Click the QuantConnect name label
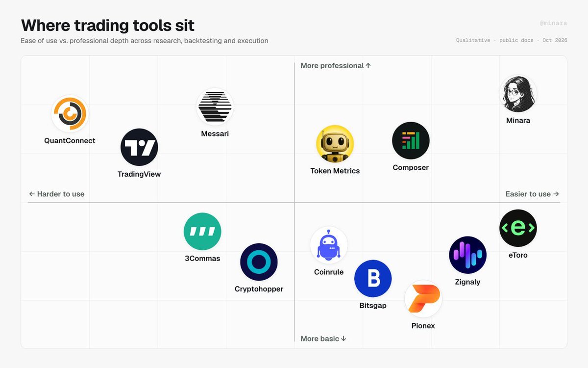This screenshot has height=368, width=588. tap(70, 141)
